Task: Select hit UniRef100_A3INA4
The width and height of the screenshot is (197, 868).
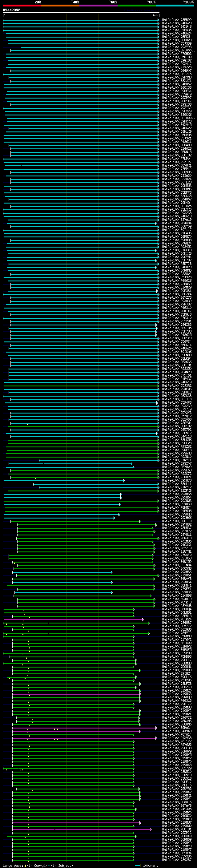Action: pyautogui.click(x=177, y=565)
